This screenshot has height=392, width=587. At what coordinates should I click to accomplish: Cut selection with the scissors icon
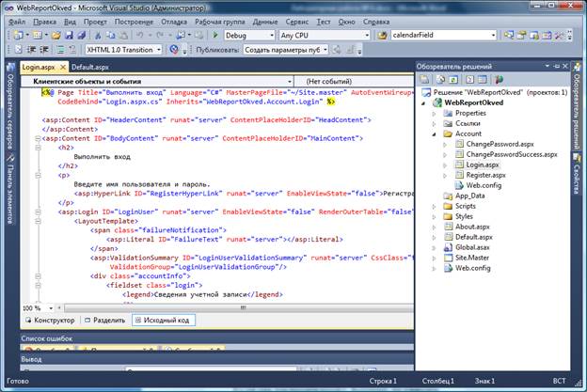98,36
